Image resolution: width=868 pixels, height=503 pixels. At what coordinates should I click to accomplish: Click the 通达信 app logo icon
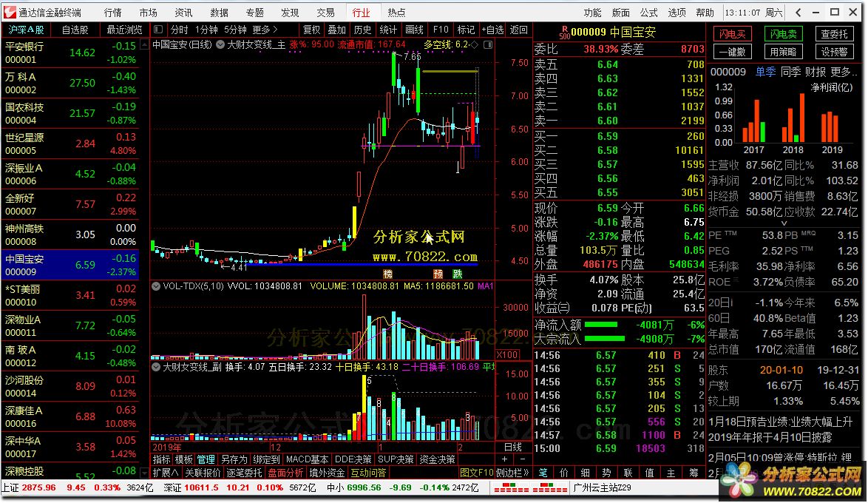10,12
